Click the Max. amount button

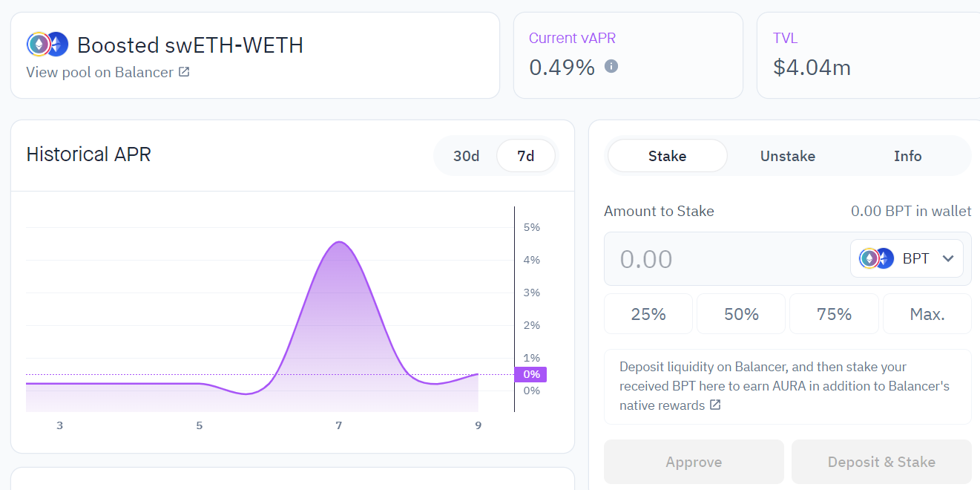coord(927,313)
